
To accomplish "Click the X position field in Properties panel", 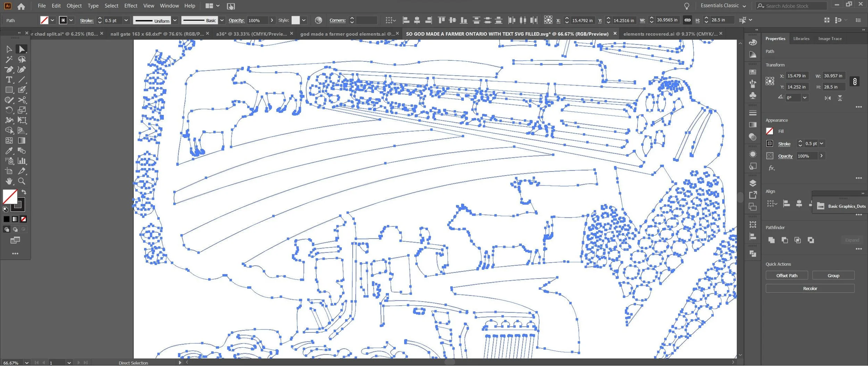I will coord(797,76).
